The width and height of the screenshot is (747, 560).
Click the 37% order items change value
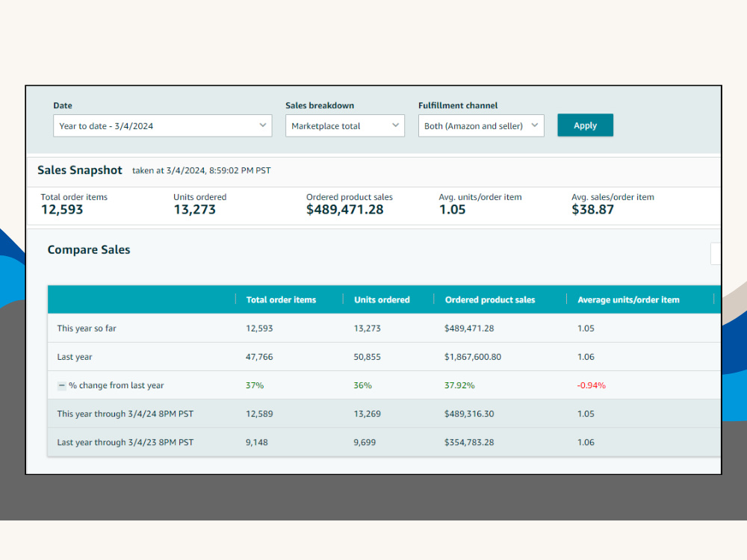pos(255,385)
